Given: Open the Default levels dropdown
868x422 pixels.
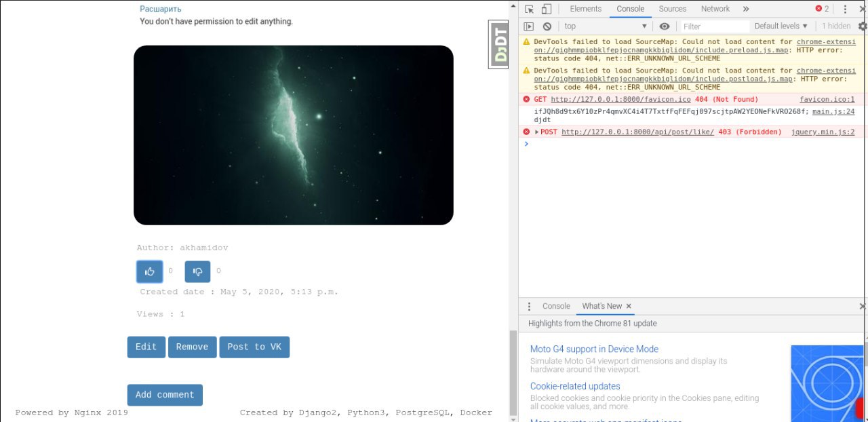Looking at the screenshot, I should [781, 26].
